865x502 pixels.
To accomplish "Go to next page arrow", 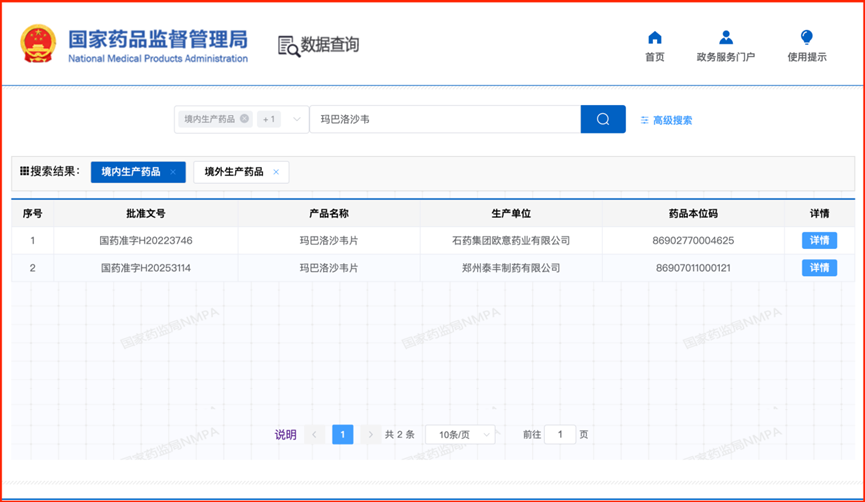I will click(370, 435).
